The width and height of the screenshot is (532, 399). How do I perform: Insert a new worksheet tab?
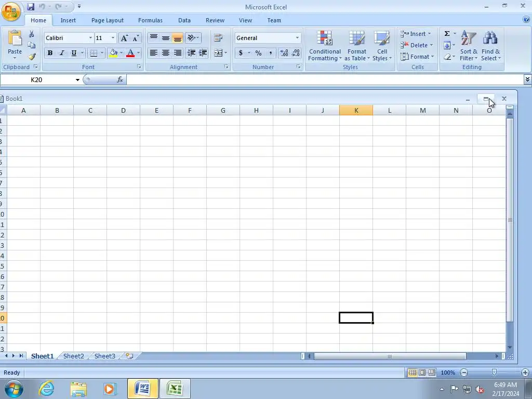[x=129, y=356]
